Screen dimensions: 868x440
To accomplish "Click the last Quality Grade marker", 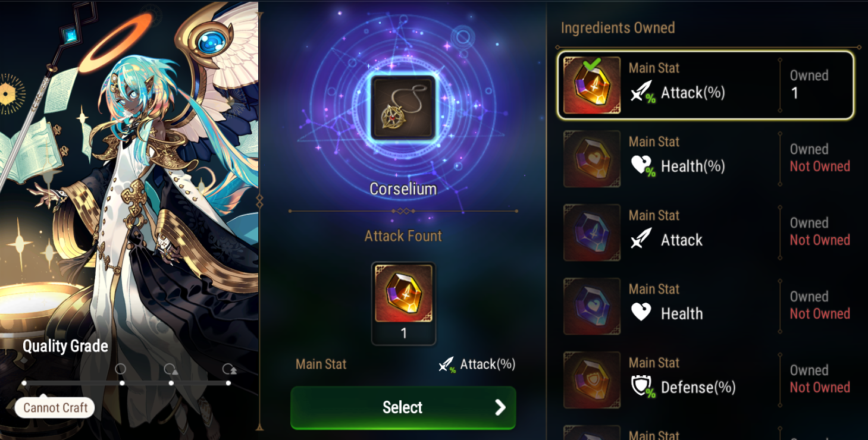I will (228, 383).
